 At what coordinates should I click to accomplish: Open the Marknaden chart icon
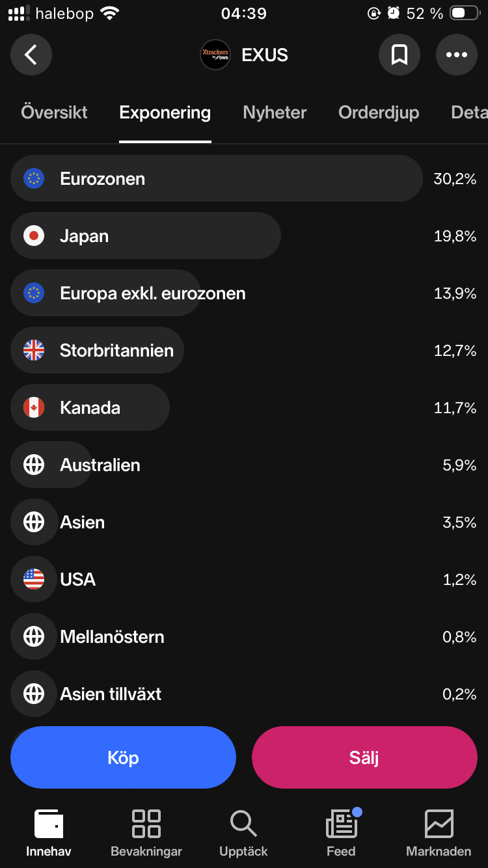439,824
